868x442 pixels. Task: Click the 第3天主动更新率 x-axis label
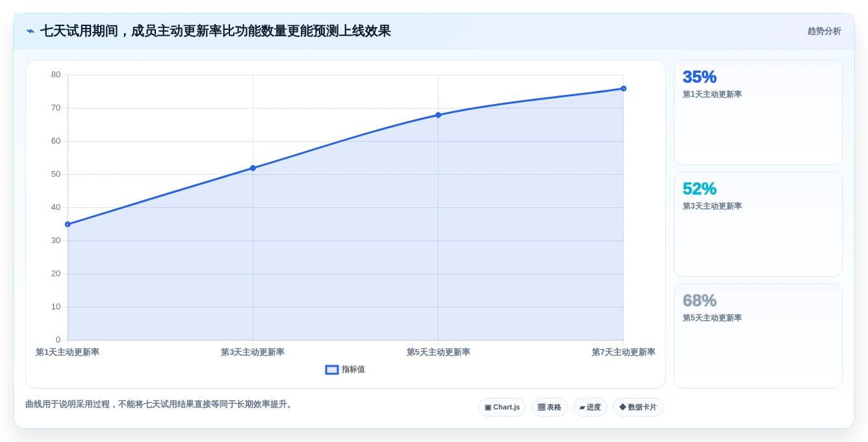253,352
